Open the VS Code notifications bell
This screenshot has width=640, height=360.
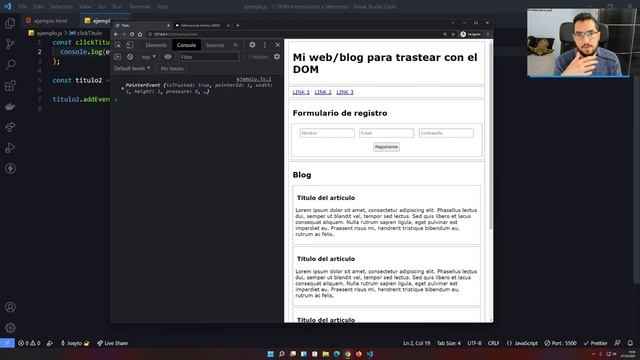point(630,343)
